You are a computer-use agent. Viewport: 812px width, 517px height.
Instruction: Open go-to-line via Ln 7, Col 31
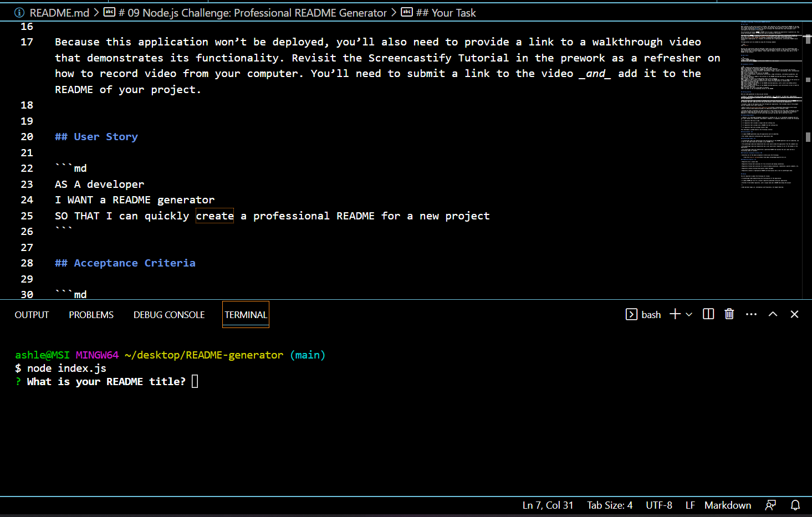548,505
